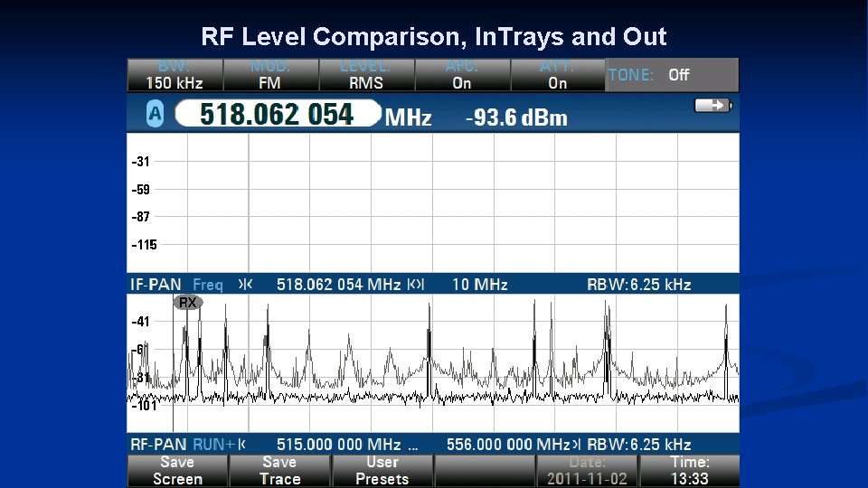This screenshot has height=488, width=868.
Task: Click the IF-PAN panel label
Action: 156,285
